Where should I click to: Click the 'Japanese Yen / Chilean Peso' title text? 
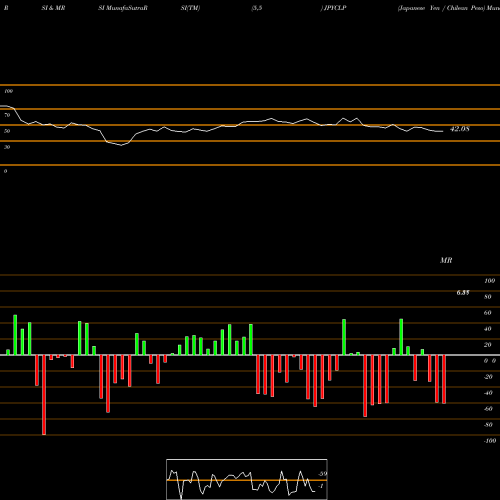(441, 8)
